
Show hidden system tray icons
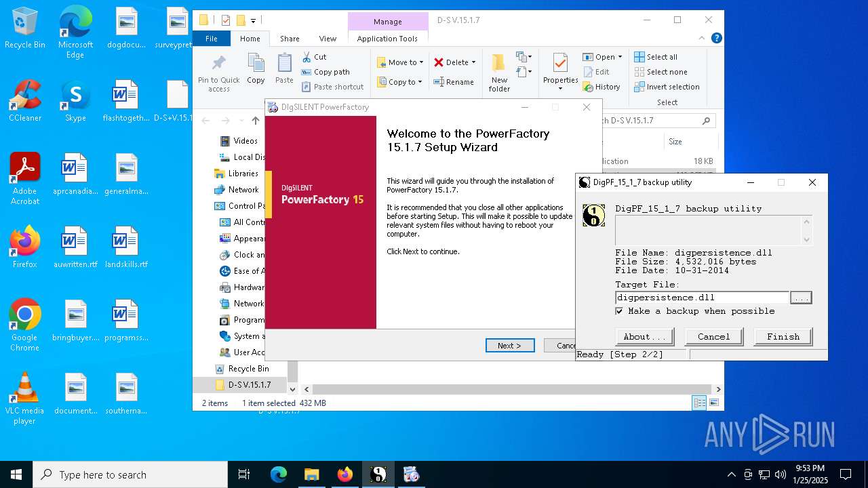pos(731,474)
